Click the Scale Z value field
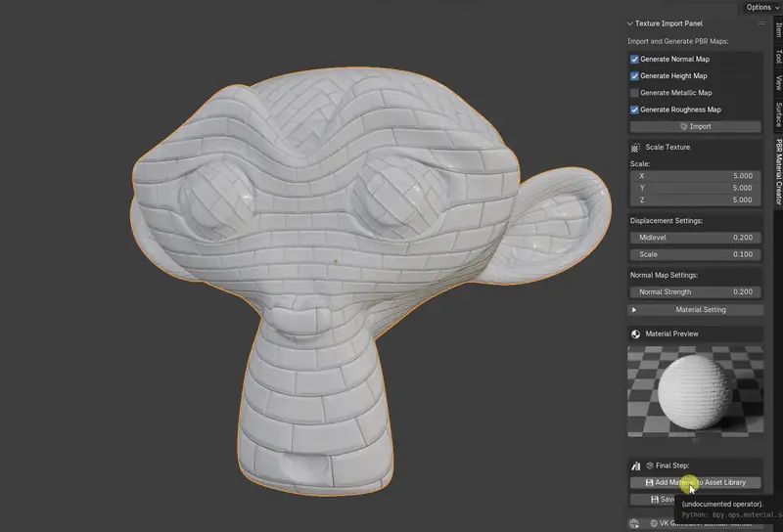This screenshot has height=532, width=783. pyautogui.click(x=695, y=200)
